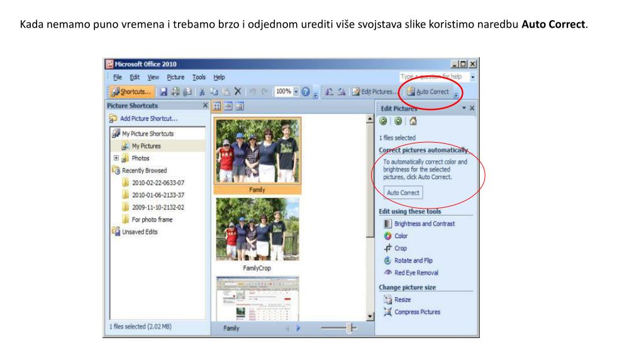Image resolution: width=644 pixels, height=362 pixels.
Task: Click the Delete X icon in toolbar
Action: click(x=237, y=92)
